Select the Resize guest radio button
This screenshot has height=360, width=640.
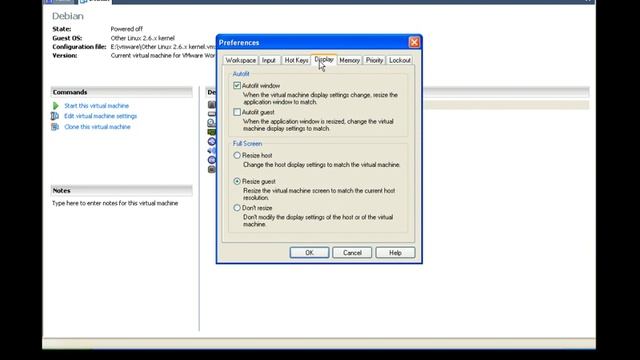coord(237,181)
